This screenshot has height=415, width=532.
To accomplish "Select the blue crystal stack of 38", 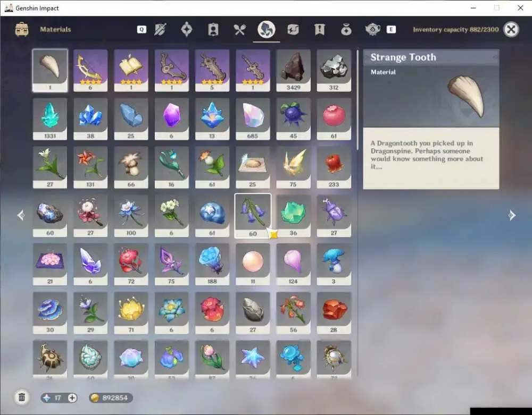I will [x=90, y=119].
